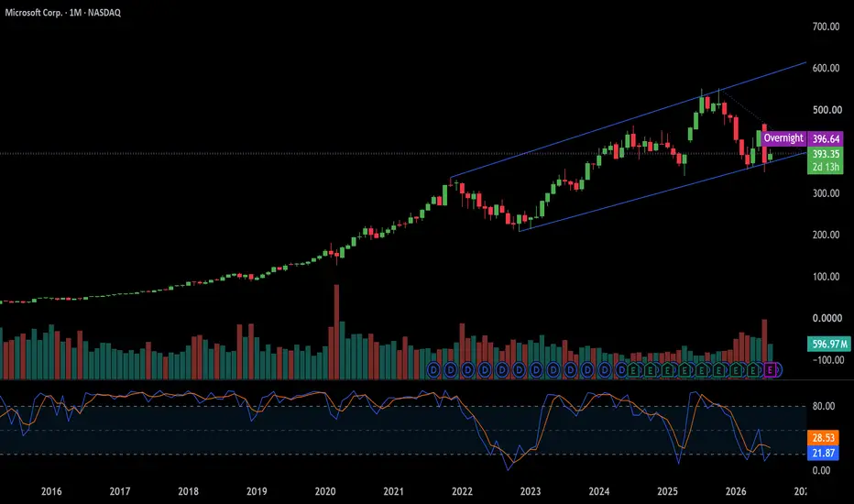Click the first green earnings E marker
Image resolution: width=854 pixels, height=504 pixels.
[x=633, y=370]
